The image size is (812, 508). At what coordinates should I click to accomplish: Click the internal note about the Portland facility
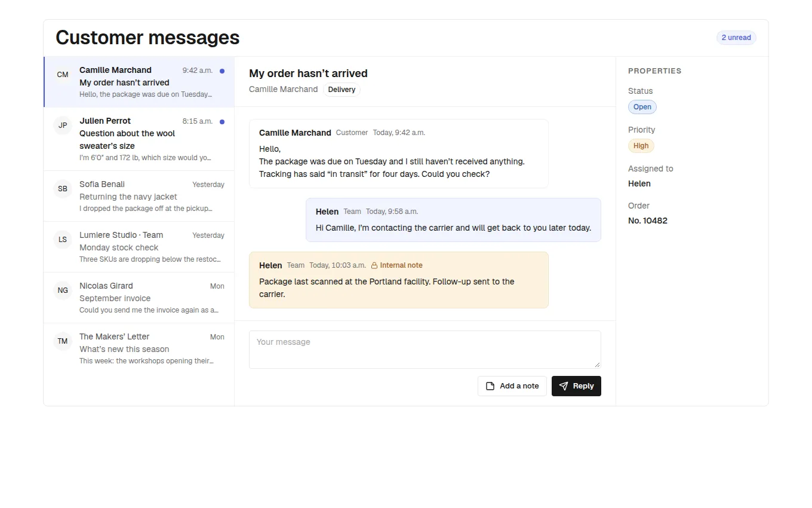click(x=387, y=287)
